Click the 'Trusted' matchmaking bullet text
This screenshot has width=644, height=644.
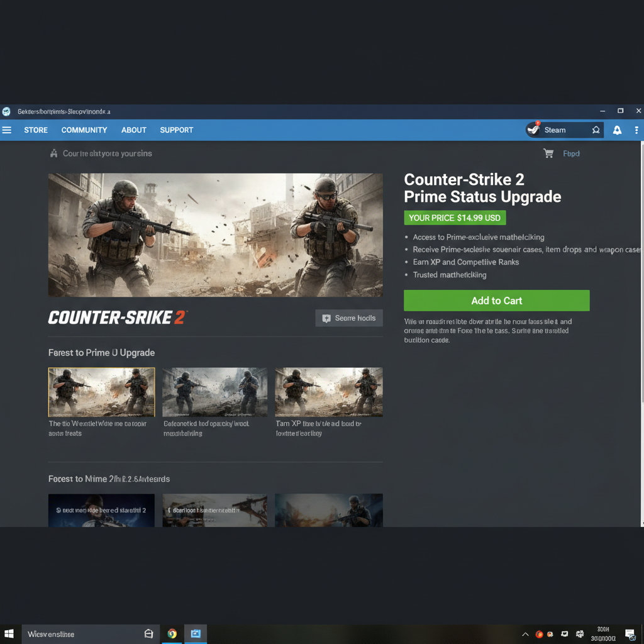[x=450, y=275]
